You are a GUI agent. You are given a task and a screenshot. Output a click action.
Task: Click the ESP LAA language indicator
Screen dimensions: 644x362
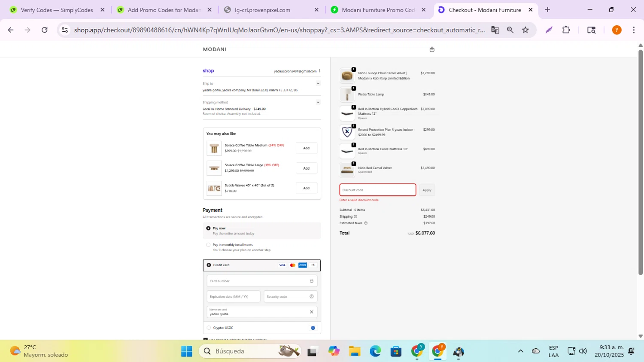click(553, 352)
